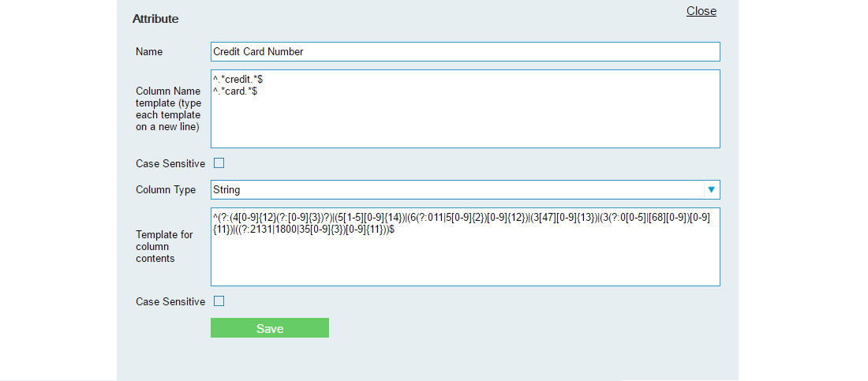The image size is (868, 381).
Task: Tick Case Sensitive checkbox below column contents
Action: tap(219, 301)
